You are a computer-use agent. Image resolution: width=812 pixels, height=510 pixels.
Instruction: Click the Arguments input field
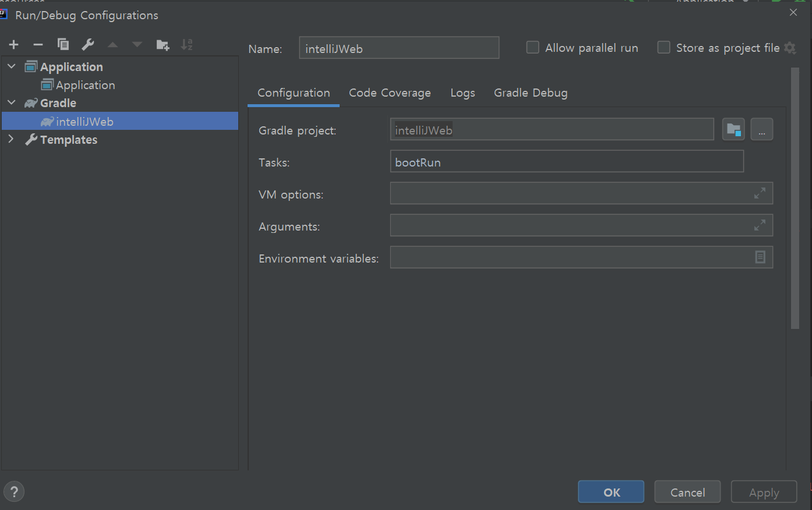tap(581, 225)
